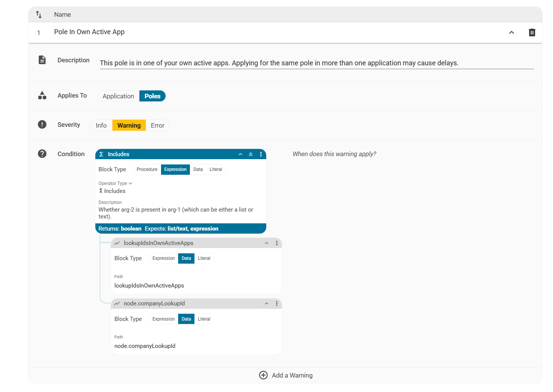Open the Includes block three-dot menu
Viewport: 553px width, 392px height.
click(x=261, y=154)
